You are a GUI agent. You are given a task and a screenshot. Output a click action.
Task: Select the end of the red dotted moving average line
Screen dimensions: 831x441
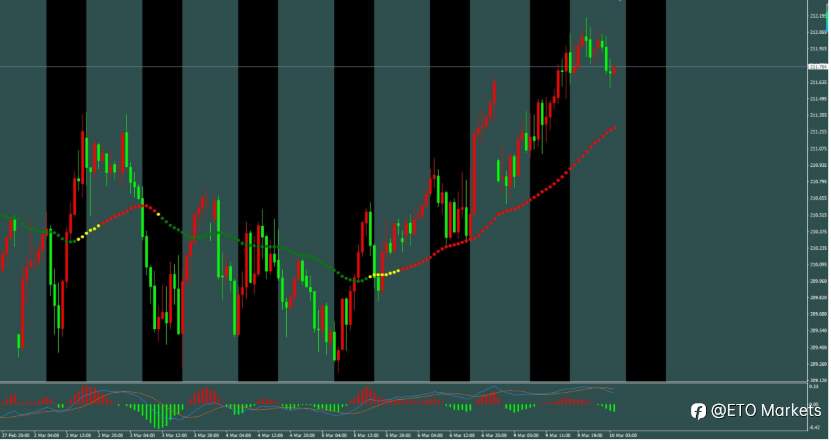(614, 127)
